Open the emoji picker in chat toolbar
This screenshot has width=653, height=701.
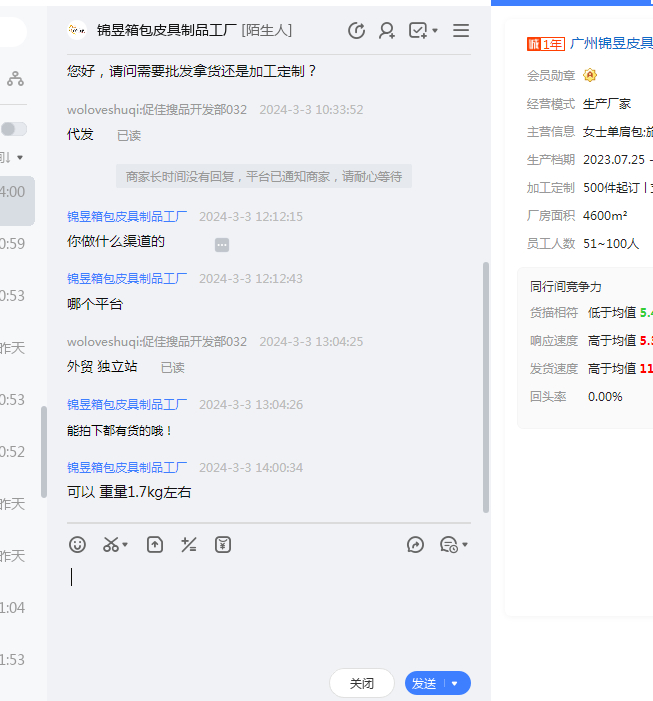coord(77,544)
